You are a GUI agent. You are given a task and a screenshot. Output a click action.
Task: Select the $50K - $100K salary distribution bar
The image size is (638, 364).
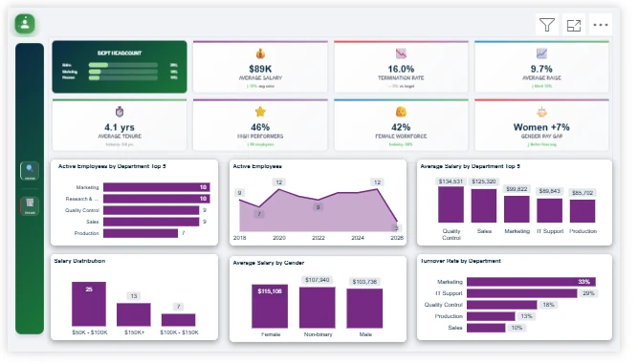pyautogui.click(x=89, y=304)
